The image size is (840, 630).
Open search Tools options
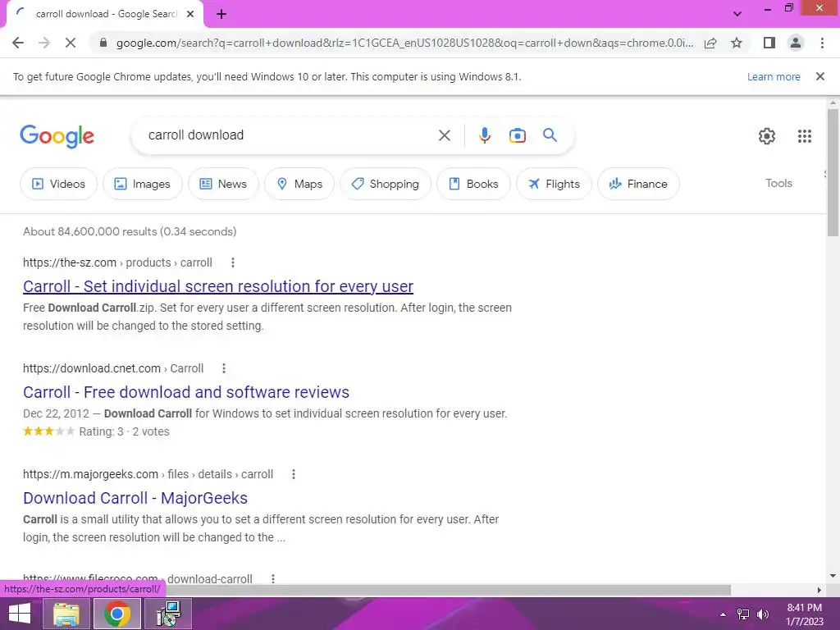click(x=778, y=183)
